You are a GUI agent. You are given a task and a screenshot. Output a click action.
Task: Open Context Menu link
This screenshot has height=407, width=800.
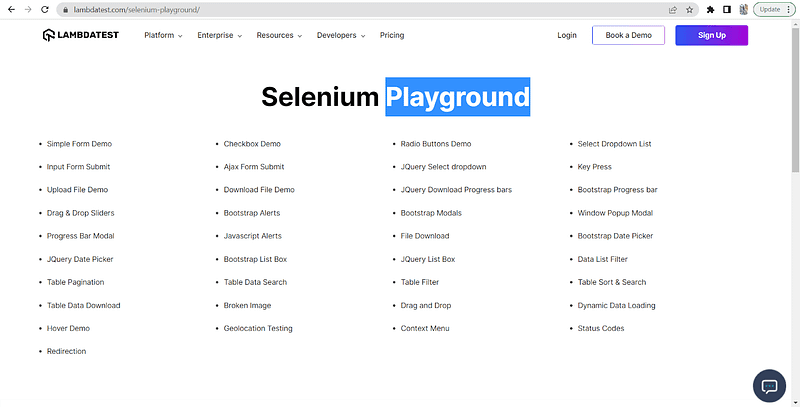tap(425, 328)
